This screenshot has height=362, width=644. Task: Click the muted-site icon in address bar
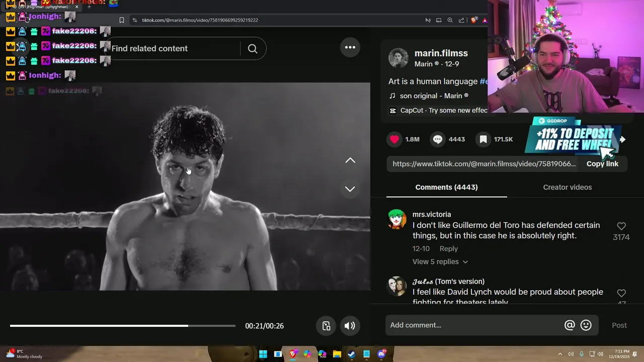click(428, 20)
